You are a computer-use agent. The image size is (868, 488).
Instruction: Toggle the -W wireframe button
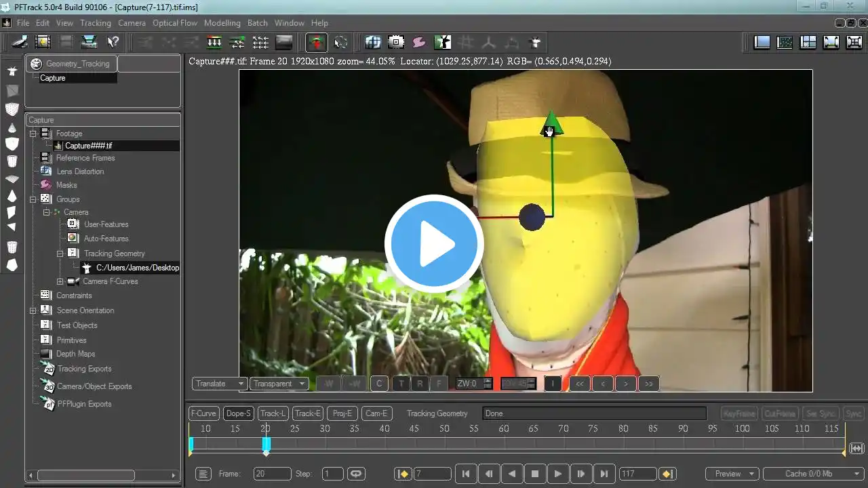pyautogui.click(x=328, y=384)
